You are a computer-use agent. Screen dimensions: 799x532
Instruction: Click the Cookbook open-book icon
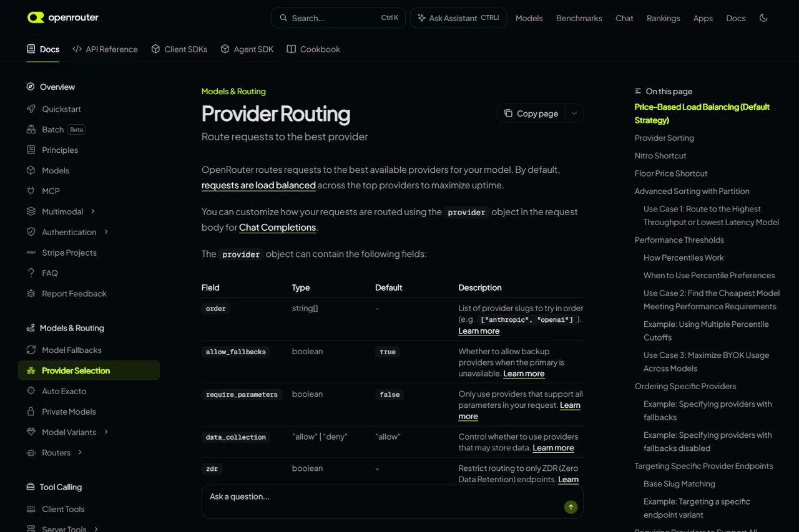click(291, 49)
